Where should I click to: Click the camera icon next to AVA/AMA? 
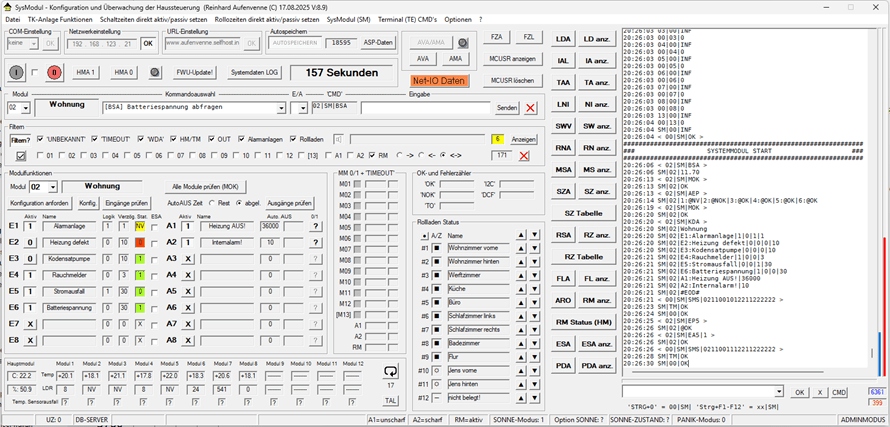[463, 43]
